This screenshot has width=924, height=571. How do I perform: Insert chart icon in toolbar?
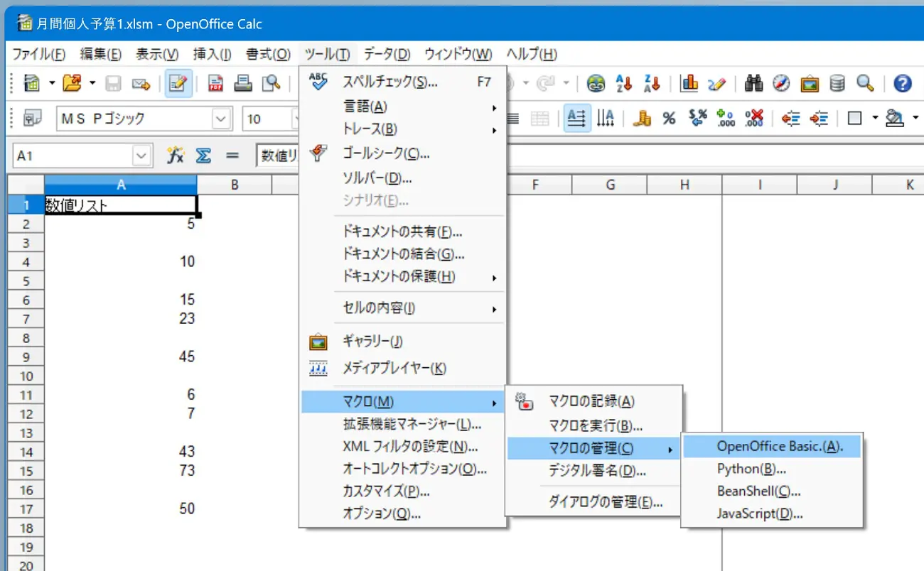tap(689, 83)
